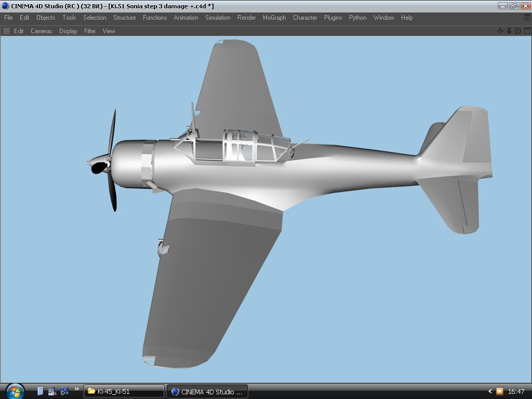Click the viewport rotate camera icon

[x=518, y=31]
